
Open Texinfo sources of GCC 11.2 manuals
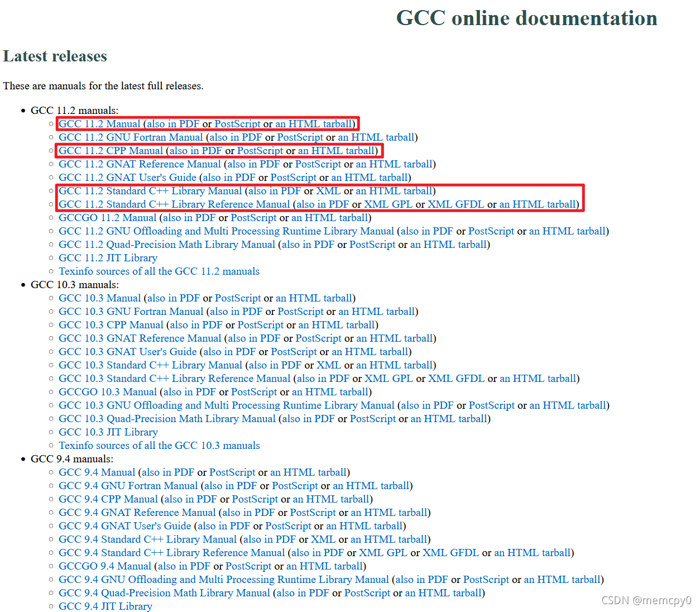point(159,271)
